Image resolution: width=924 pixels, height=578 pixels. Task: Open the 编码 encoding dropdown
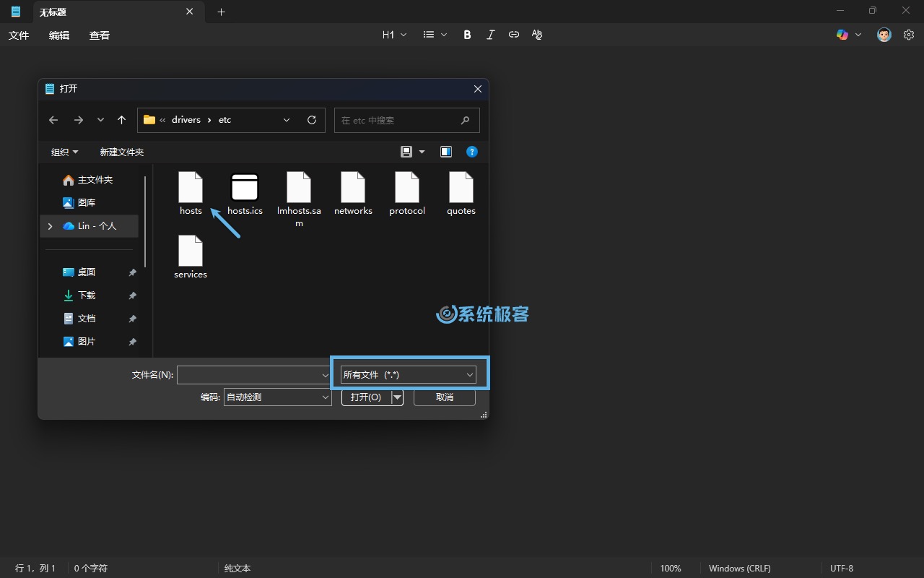point(277,397)
